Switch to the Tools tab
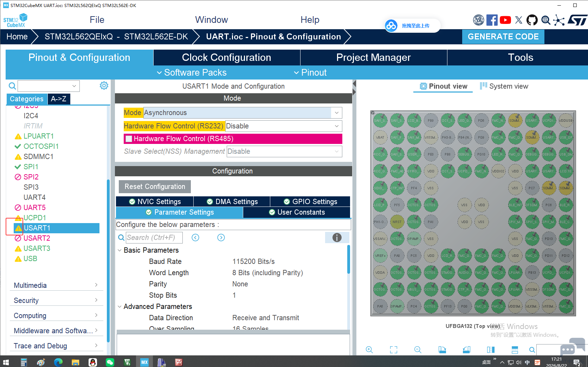The height and width of the screenshot is (367, 588). coord(521,57)
